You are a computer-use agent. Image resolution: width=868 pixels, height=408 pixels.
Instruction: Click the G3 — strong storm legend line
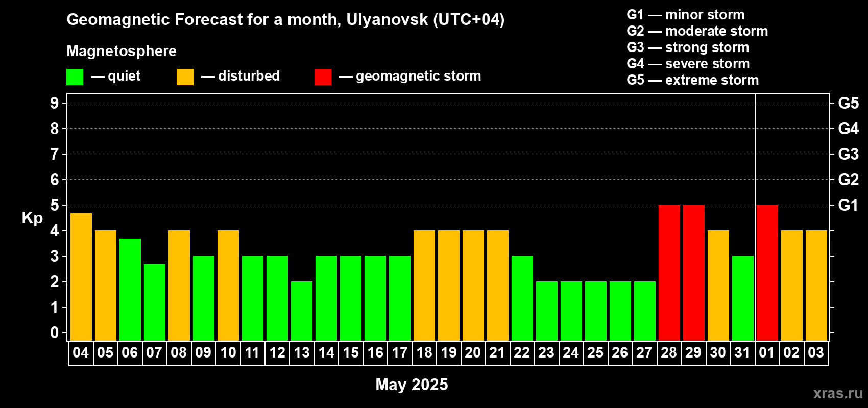click(x=688, y=47)
